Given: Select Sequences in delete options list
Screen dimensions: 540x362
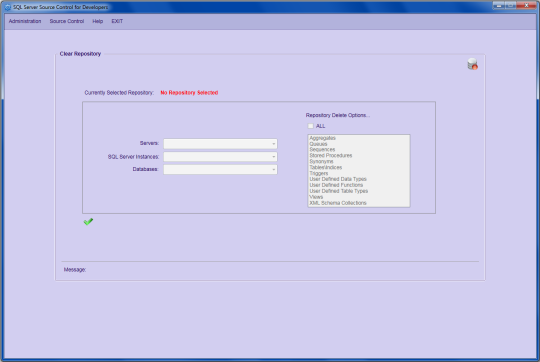Looking at the screenshot, I should [322, 149].
